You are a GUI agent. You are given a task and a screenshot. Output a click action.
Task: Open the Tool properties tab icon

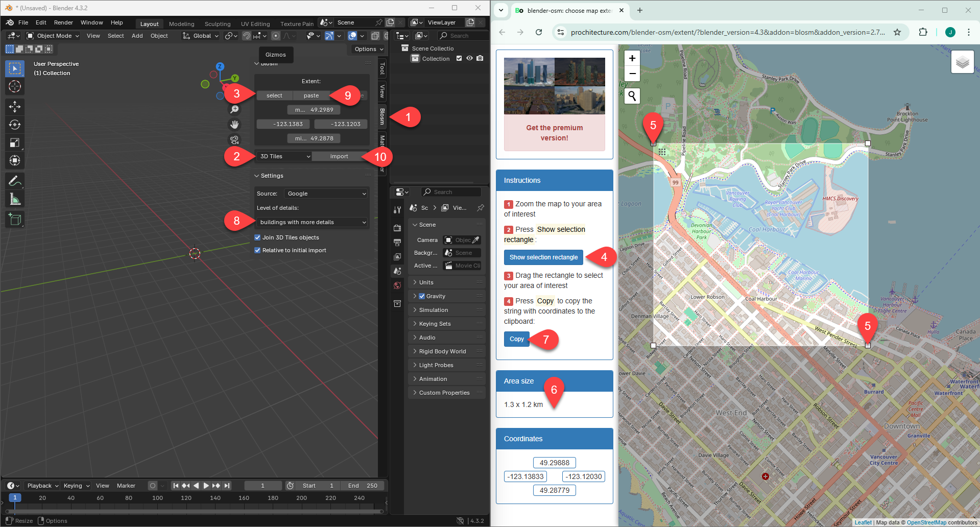[397, 210]
